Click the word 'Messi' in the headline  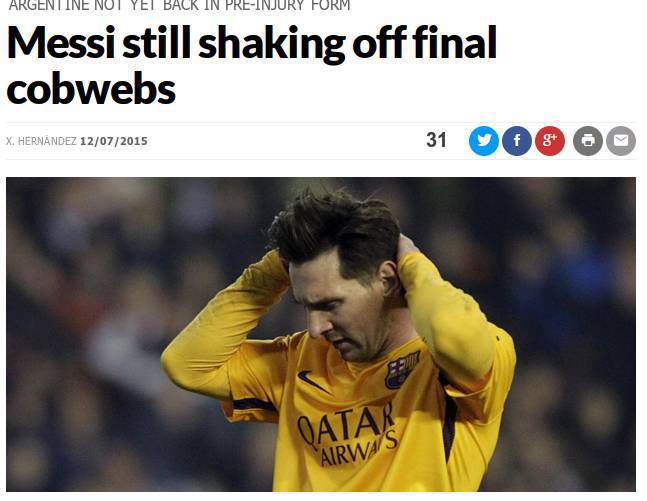pyautogui.click(x=61, y=43)
